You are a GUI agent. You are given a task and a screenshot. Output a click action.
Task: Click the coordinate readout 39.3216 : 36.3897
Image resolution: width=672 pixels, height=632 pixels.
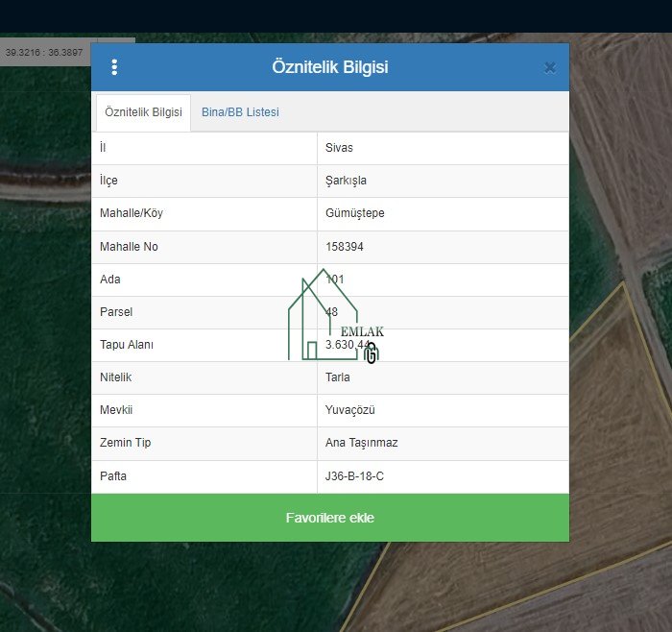click(x=44, y=52)
